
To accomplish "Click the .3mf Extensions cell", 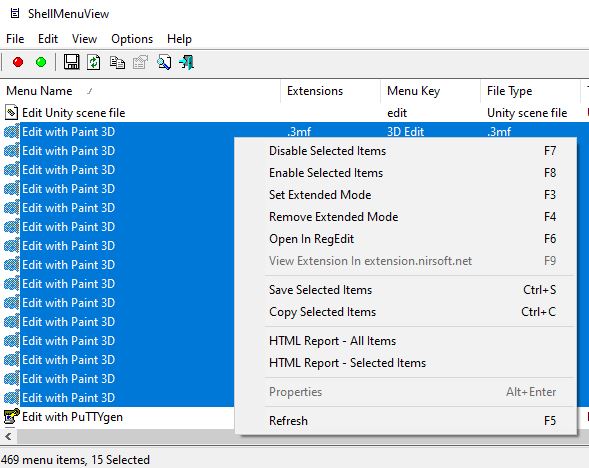I will [x=299, y=132].
